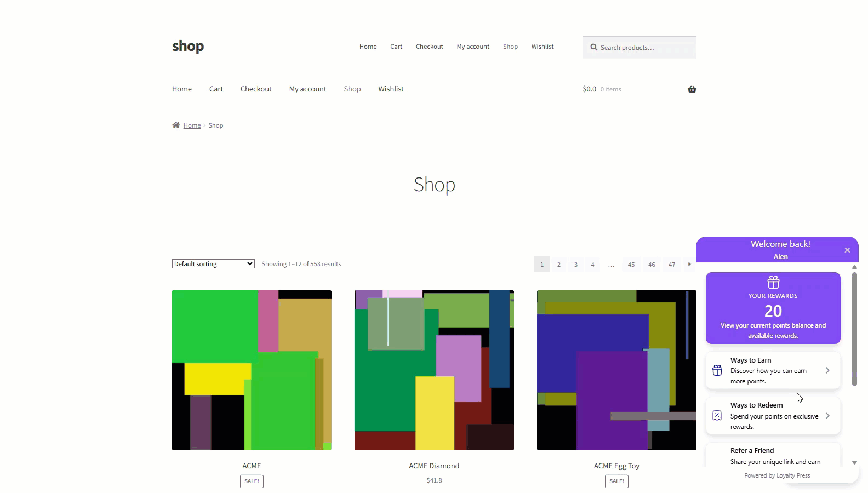Jump to page 47 of results
This screenshot has width=868, height=493.
(672, 265)
